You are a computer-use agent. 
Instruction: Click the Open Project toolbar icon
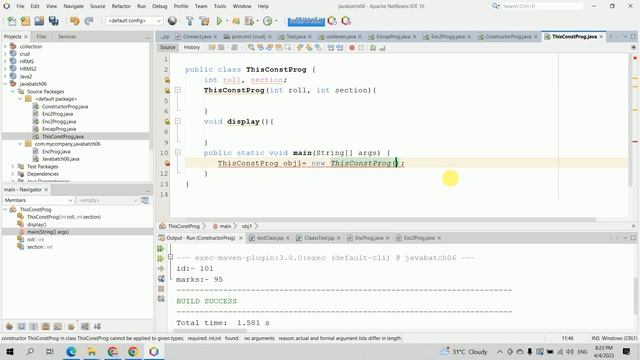click(x=39, y=21)
